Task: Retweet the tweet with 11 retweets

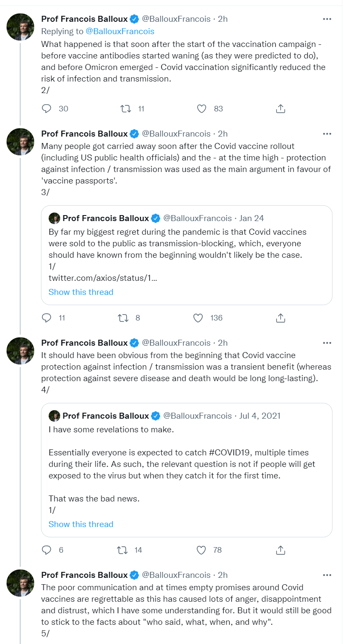Action: (x=125, y=109)
